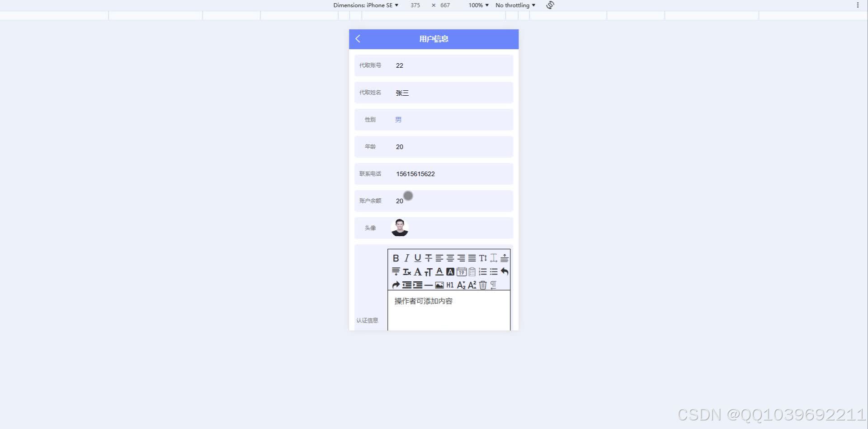Apply bold formatting in the editor

(x=396, y=258)
